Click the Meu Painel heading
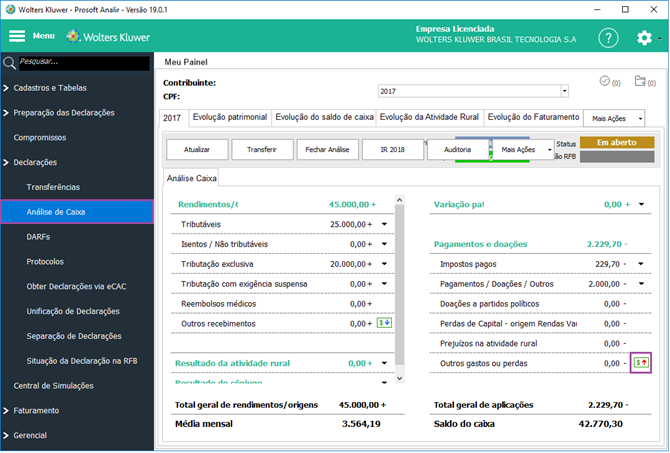The image size is (670, 453). [186, 62]
